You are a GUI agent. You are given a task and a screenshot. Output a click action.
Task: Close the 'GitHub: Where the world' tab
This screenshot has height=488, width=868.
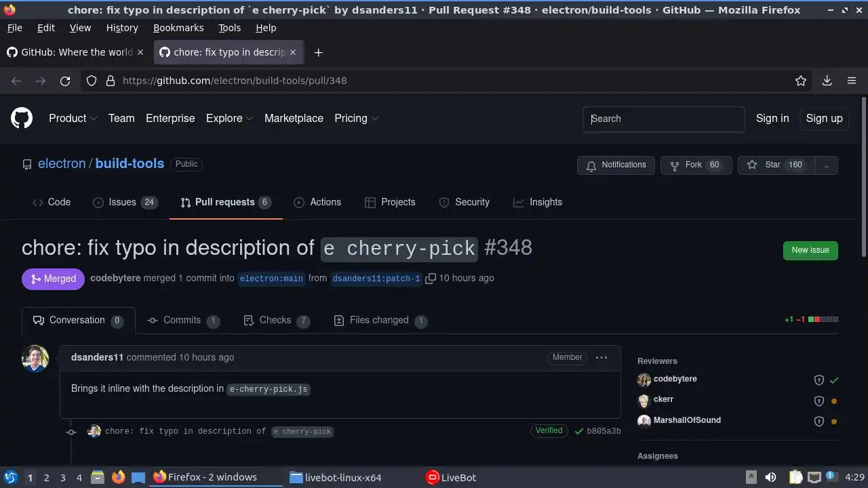pos(140,52)
